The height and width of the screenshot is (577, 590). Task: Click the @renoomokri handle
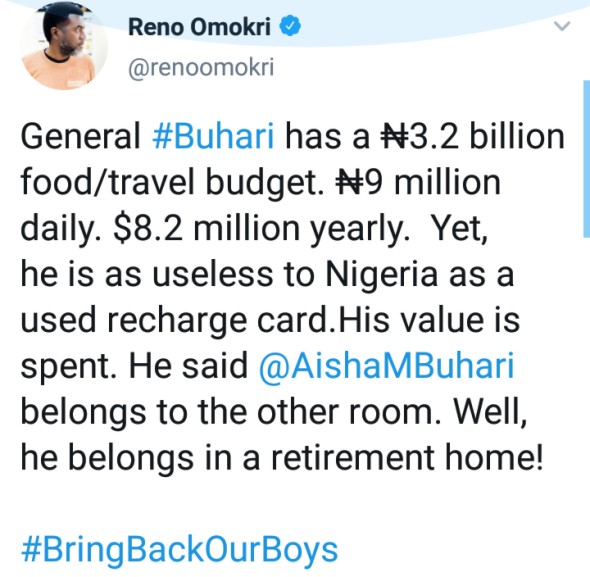(201, 68)
